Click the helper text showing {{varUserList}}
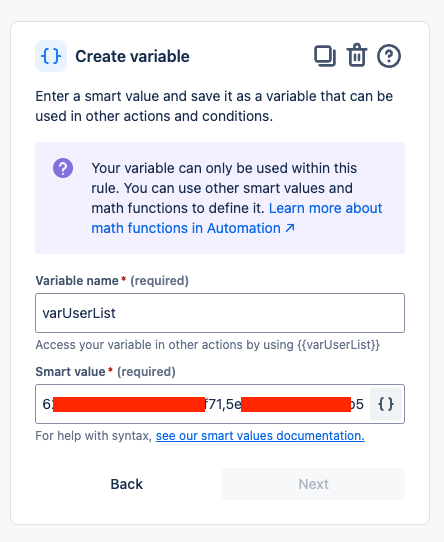This screenshot has width=444, height=542. click(x=207, y=345)
